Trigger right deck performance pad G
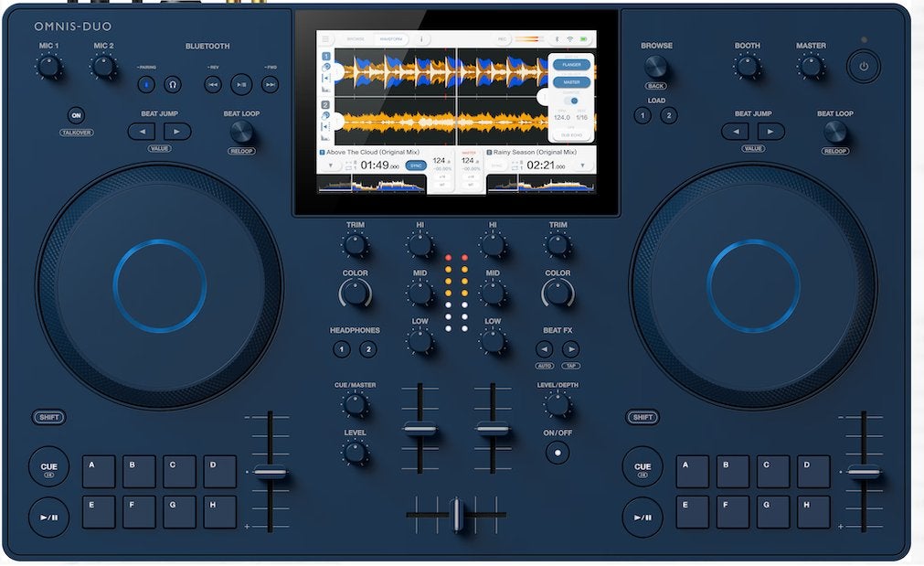924x566 pixels. coord(773,512)
